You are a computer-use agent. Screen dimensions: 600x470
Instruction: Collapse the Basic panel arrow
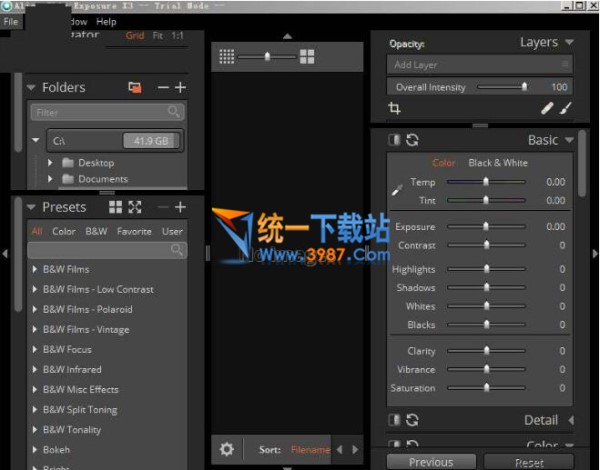[569, 140]
